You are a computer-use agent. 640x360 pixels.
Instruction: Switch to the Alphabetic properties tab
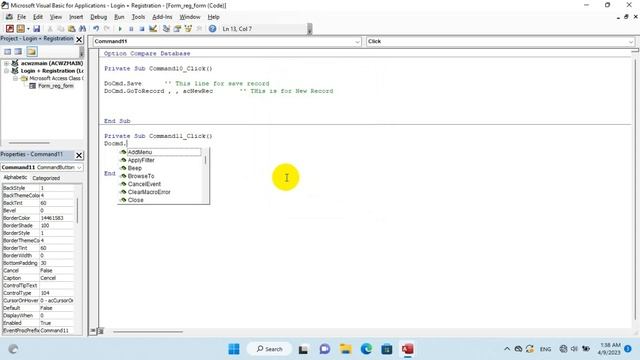click(15, 178)
